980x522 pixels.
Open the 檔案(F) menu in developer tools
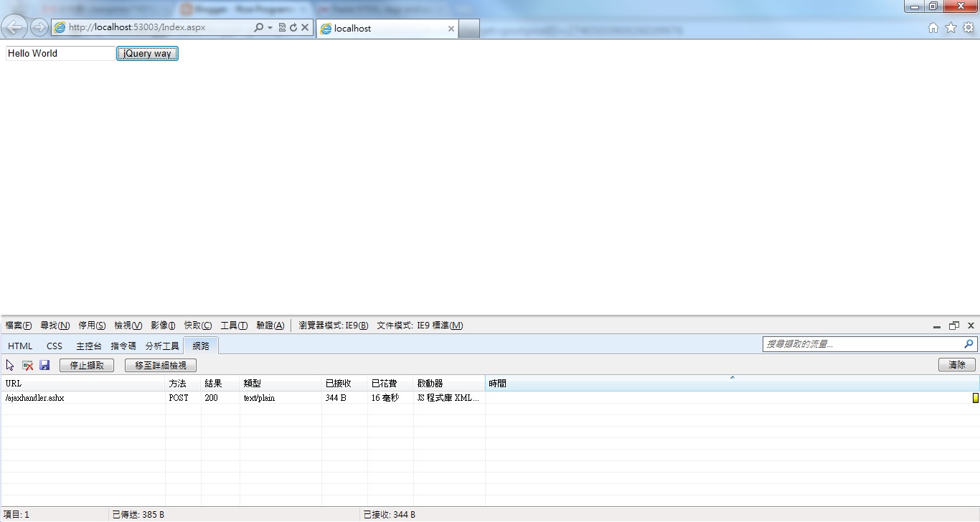[x=19, y=326]
